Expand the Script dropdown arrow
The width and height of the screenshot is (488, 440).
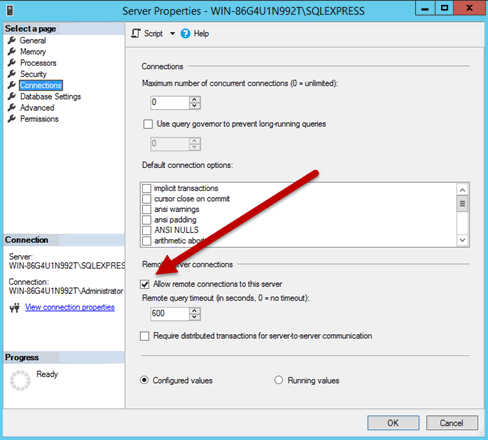click(172, 34)
